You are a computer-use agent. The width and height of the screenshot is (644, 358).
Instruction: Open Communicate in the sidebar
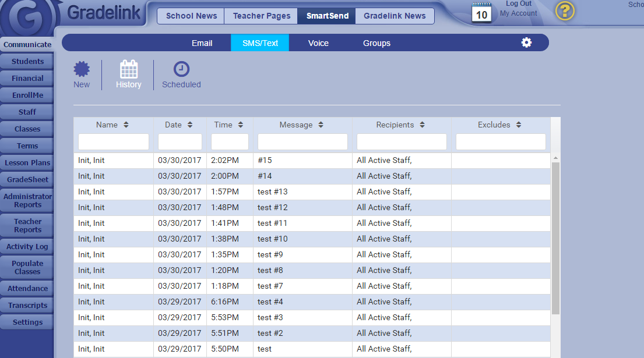(27, 44)
